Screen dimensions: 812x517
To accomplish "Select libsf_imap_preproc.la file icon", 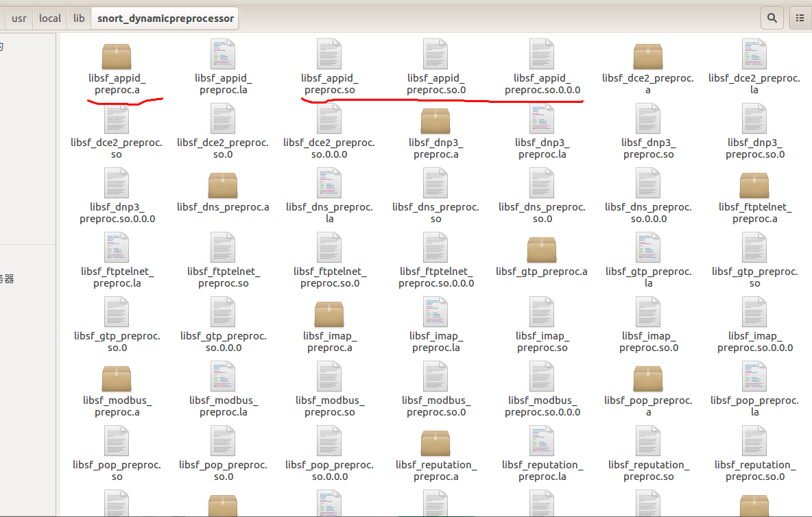I will (x=435, y=312).
